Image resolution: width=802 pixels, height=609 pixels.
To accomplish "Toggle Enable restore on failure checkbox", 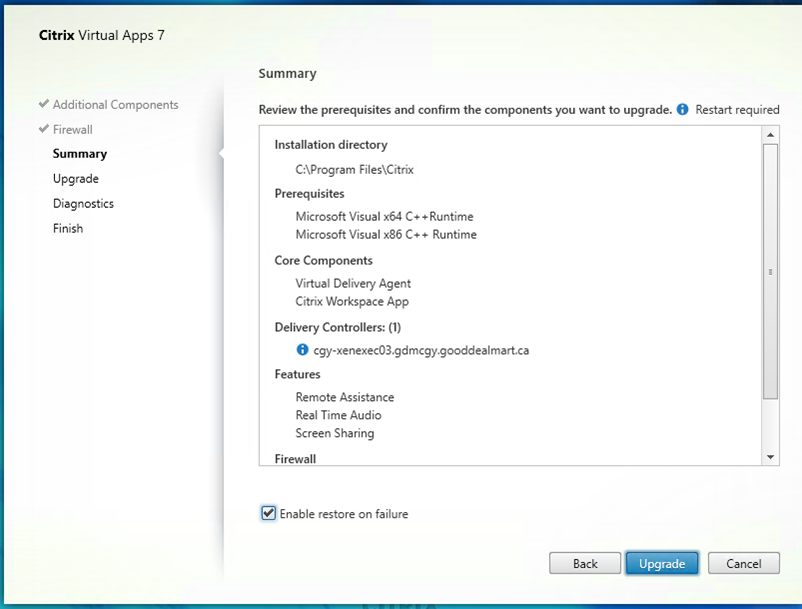I will (x=269, y=513).
